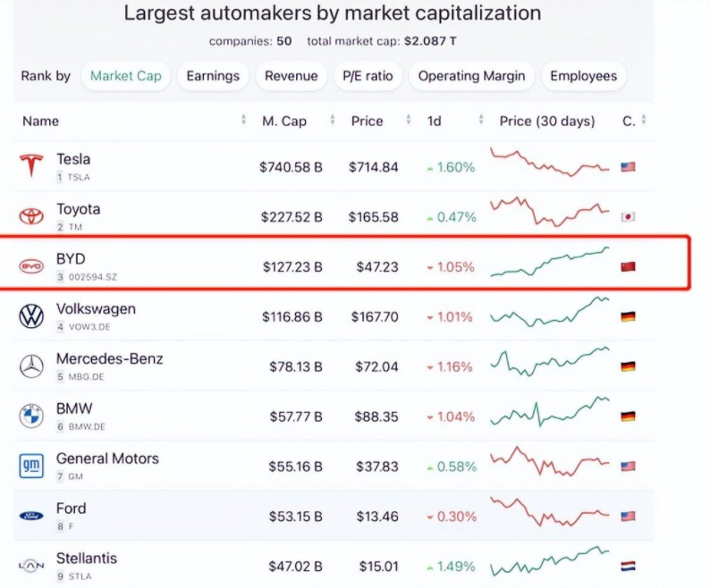Open the Volkswagen company page link

click(x=96, y=309)
